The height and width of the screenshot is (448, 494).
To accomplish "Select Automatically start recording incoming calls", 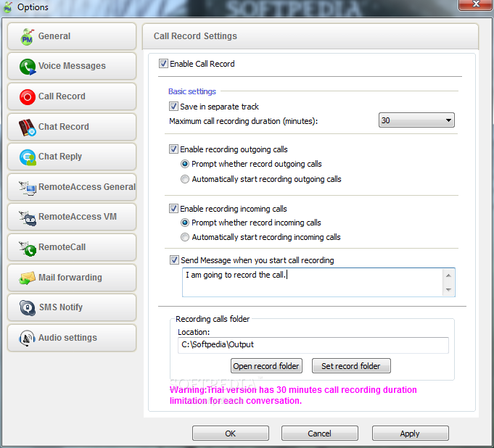I will (x=185, y=237).
